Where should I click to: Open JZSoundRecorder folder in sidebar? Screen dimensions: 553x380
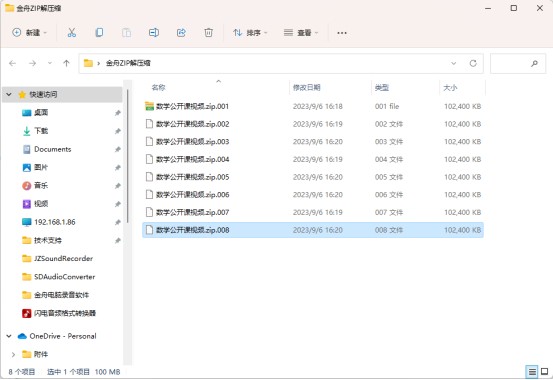pyautogui.click(x=63, y=259)
